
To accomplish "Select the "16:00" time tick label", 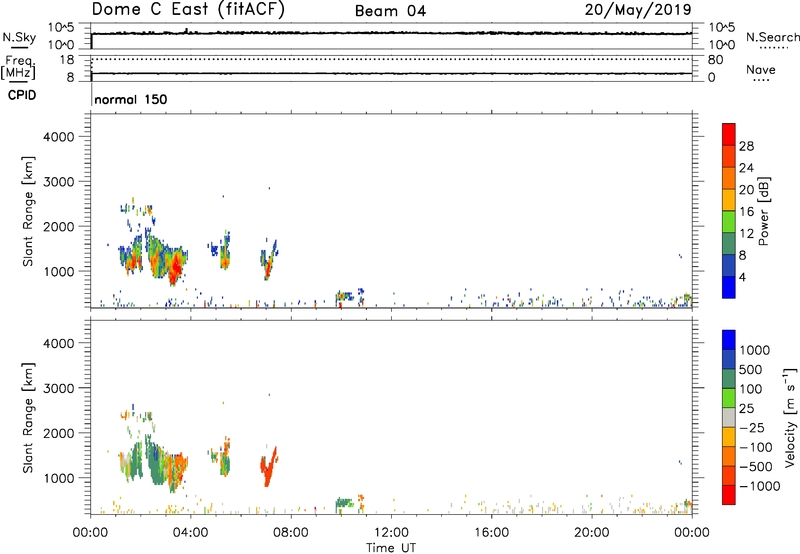I will coord(491,533).
